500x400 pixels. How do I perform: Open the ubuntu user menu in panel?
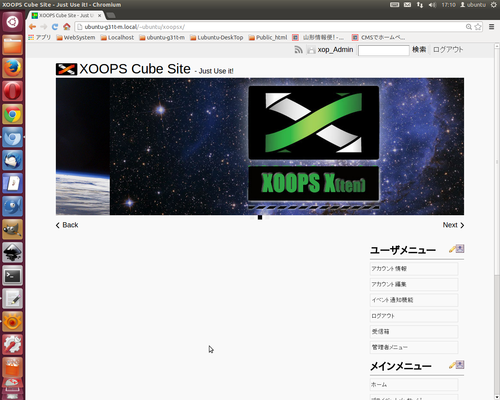473,5
